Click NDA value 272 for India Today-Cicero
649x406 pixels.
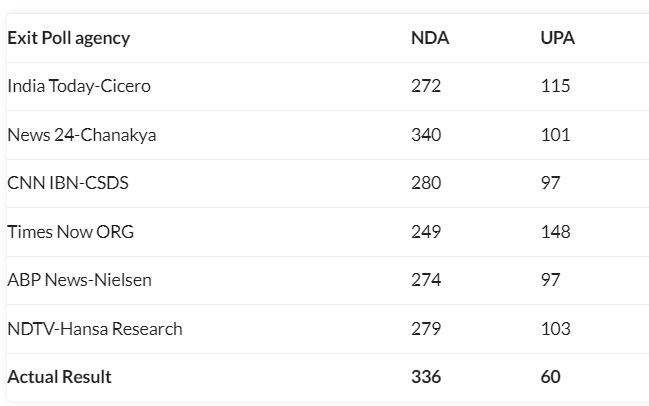tap(426, 86)
